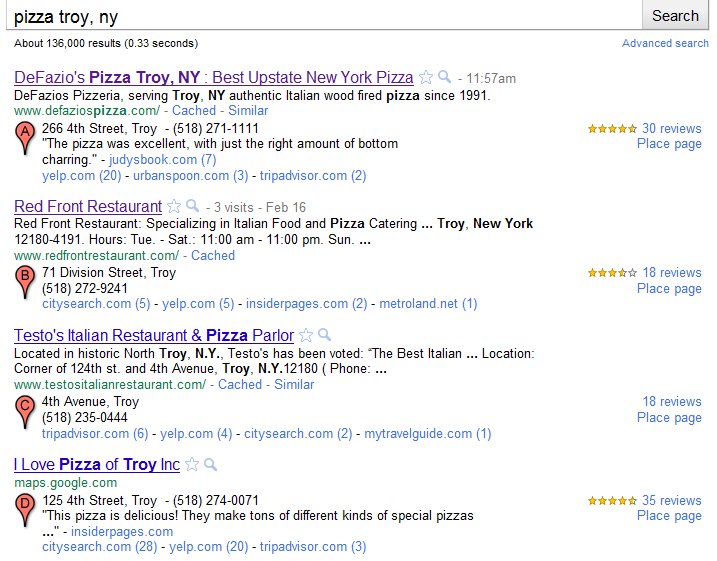Focus the search box containing pizza troy, ny

pos(324,16)
